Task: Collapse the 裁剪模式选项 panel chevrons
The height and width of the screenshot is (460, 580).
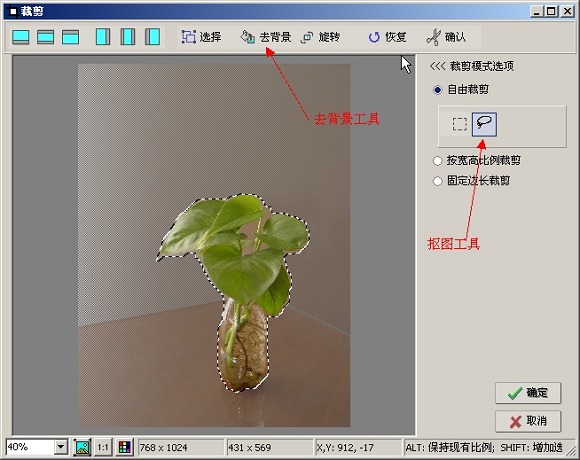Action: [x=437, y=66]
